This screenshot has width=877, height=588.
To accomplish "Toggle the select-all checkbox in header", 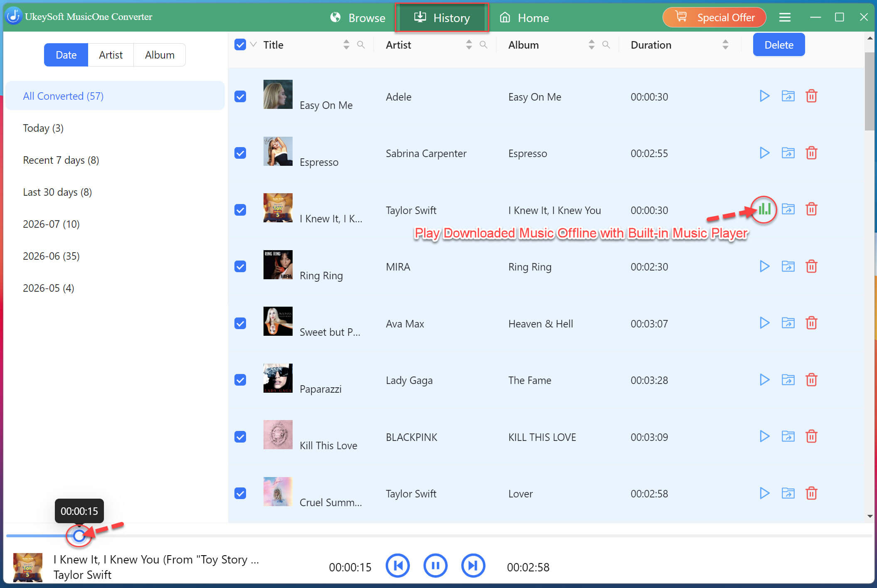I will [240, 44].
